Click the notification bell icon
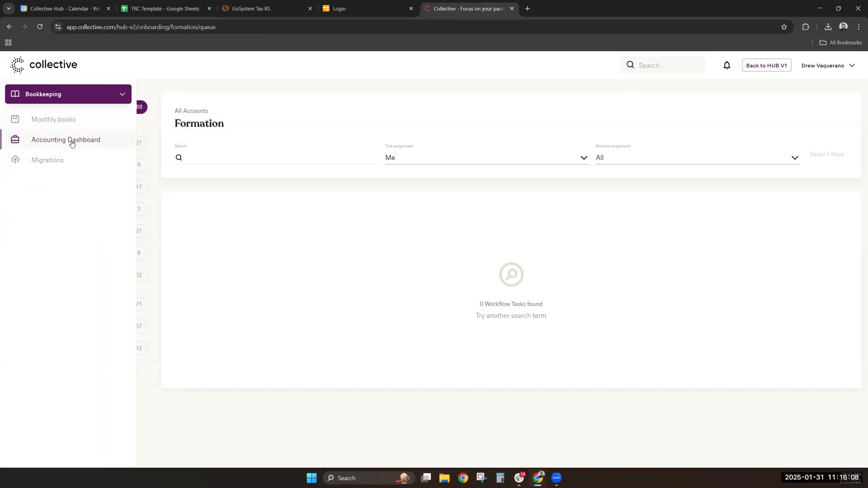 tap(726, 66)
